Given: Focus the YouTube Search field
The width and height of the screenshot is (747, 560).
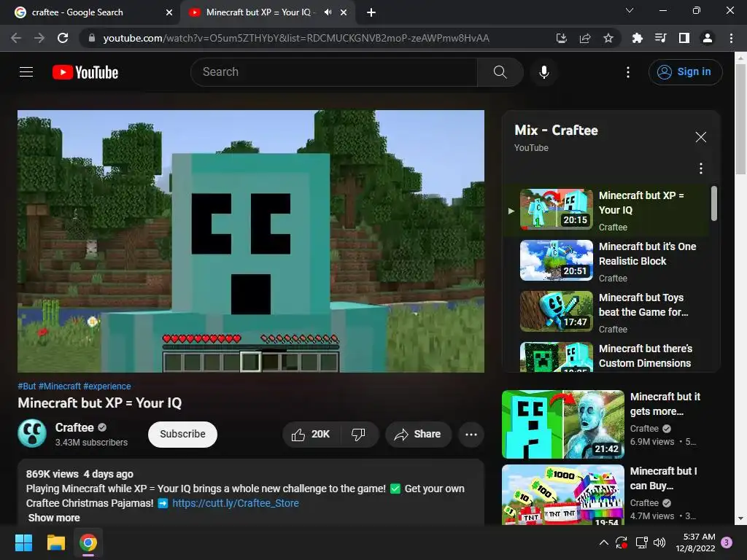Looking at the screenshot, I should (334, 72).
